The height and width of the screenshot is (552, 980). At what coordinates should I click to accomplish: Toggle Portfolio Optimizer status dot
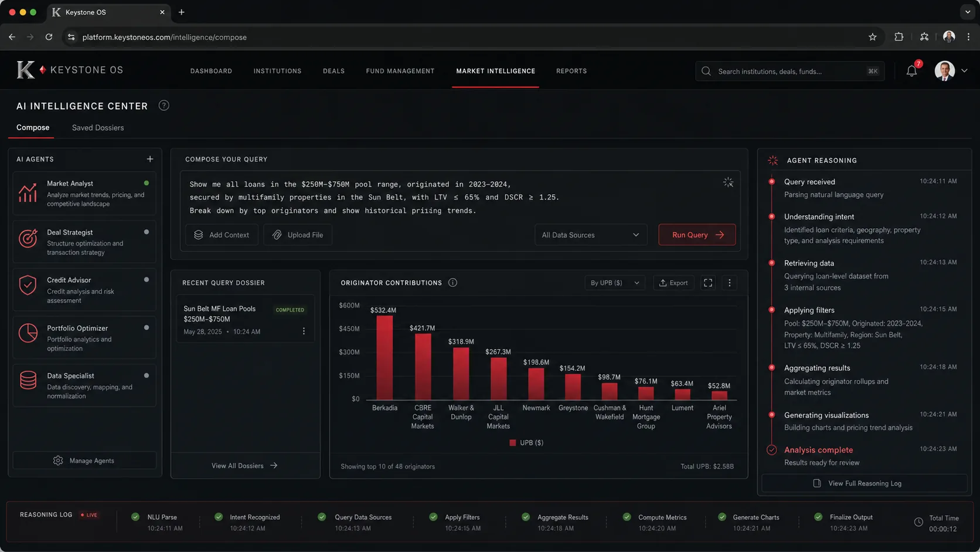pyautogui.click(x=147, y=328)
